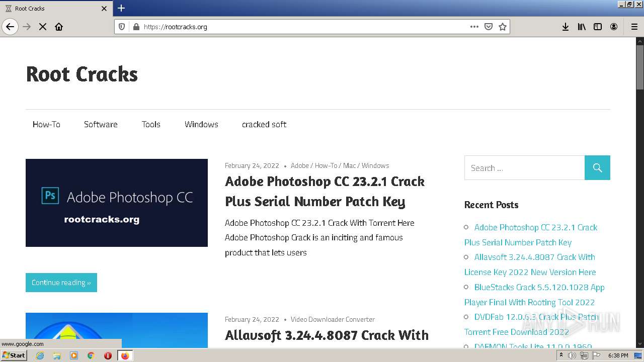Open the Adobe Photoshop CC thumbnail
The image size is (644, 362).
point(117,203)
